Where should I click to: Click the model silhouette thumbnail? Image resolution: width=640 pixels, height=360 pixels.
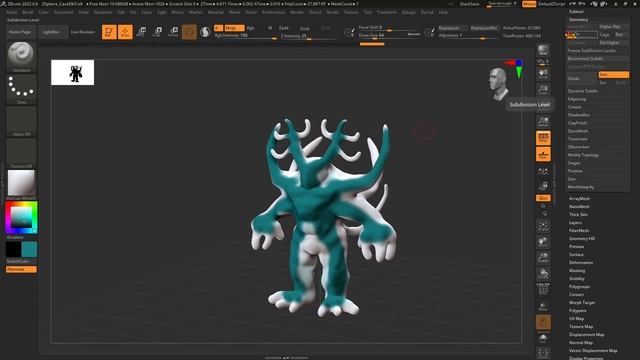[x=73, y=73]
